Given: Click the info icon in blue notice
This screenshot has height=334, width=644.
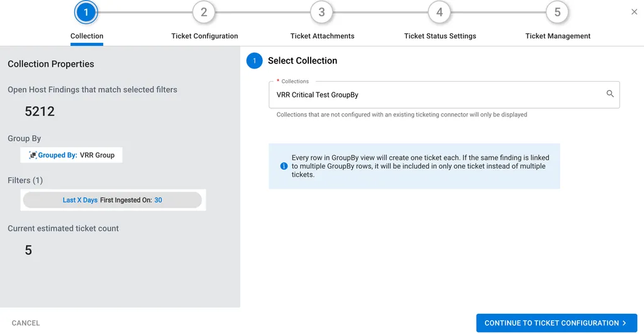Looking at the screenshot, I should (284, 166).
